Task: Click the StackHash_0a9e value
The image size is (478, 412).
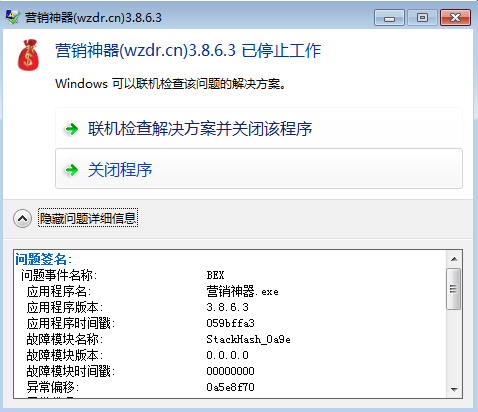Action: [248, 339]
